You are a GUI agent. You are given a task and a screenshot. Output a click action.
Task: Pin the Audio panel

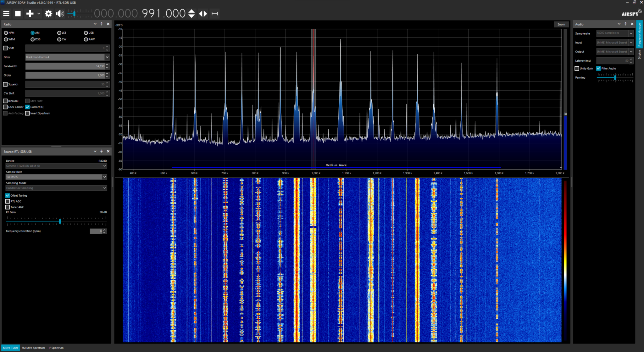625,24
